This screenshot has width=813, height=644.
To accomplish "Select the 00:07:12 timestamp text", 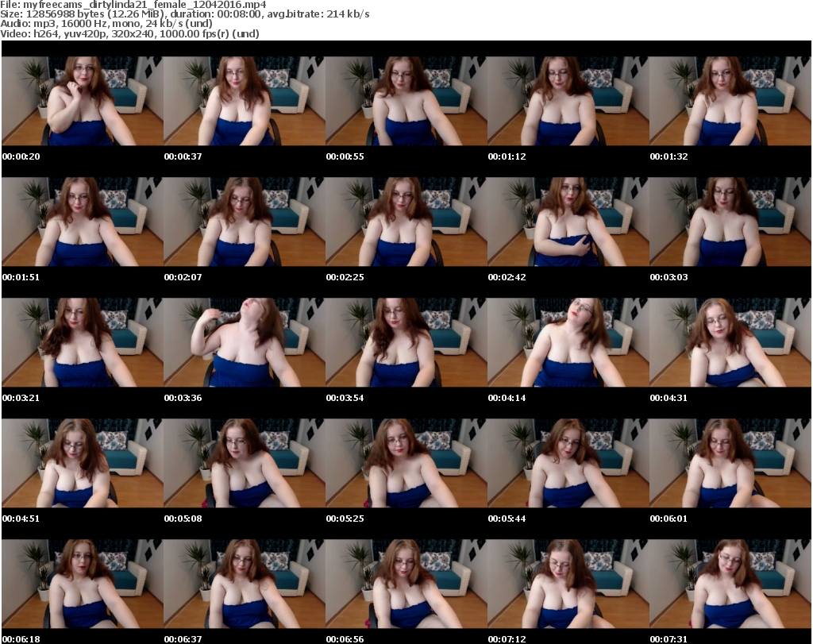I will coord(507,639).
